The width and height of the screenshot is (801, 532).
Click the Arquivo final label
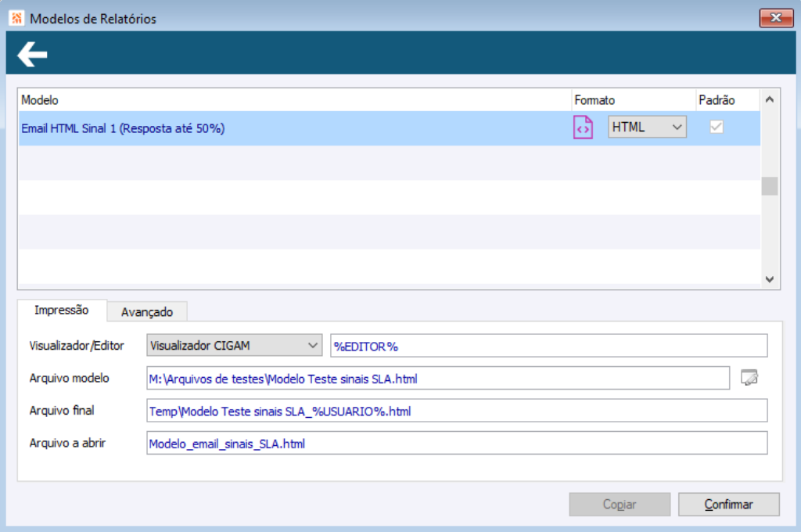62,411
